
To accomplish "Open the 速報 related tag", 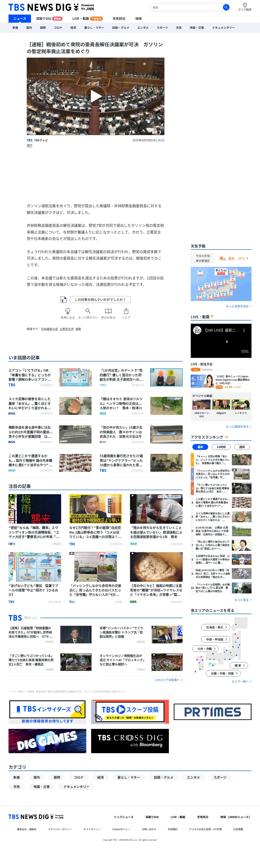I will coord(78,329).
